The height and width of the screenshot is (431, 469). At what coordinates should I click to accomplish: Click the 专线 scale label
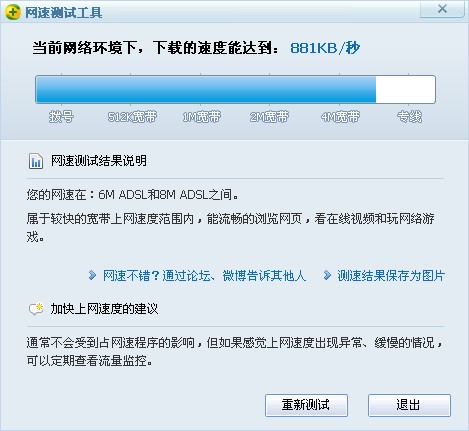(x=409, y=117)
